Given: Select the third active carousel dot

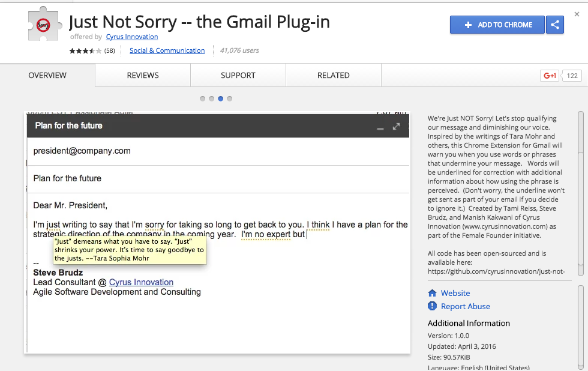Looking at the screenshot, I should pyautogui.click(x=221, y=98).
